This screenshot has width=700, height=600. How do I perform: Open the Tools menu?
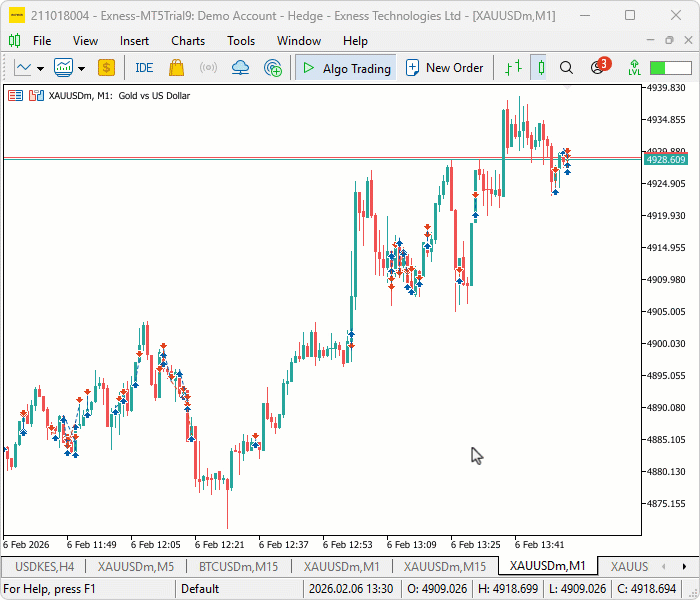tap(241, 41)
